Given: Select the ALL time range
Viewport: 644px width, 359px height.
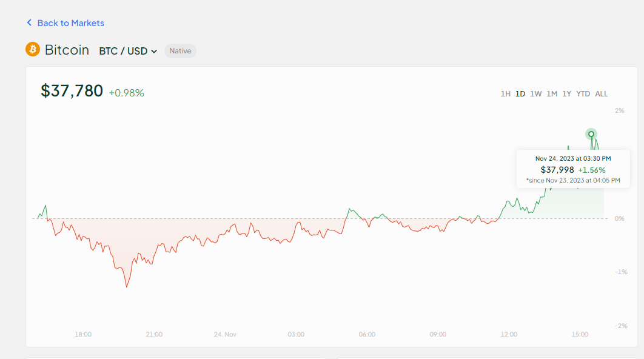Looking at the screenshot, I should 602,93.
